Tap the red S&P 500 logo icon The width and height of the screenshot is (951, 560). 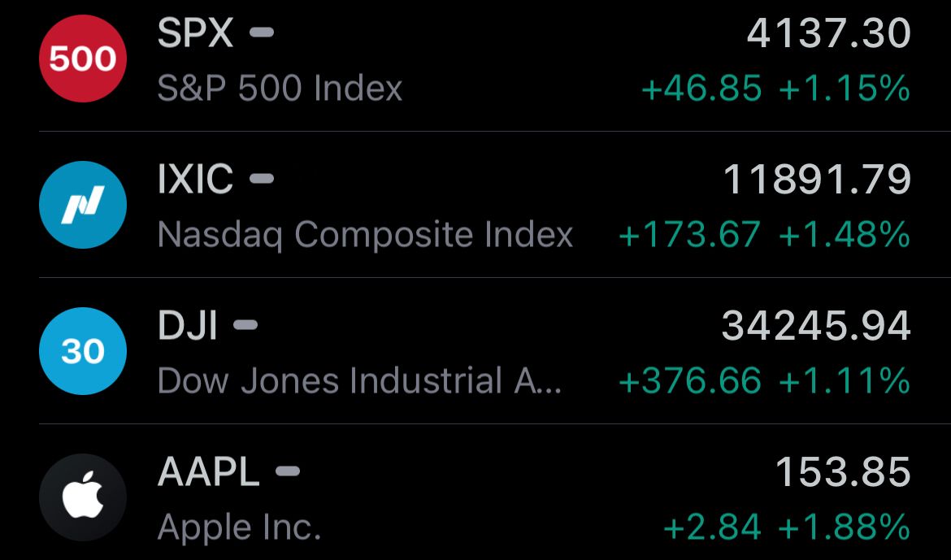coord(82,59)
